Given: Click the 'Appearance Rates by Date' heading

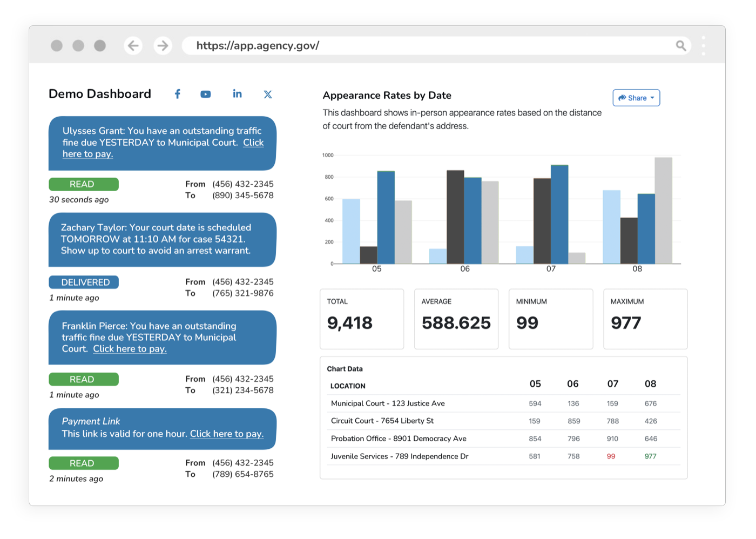Looking at the screenshot, I should point(387,96).
